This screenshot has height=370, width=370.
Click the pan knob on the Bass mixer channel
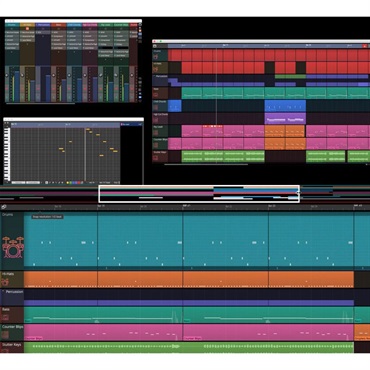[x=53, y=75]
